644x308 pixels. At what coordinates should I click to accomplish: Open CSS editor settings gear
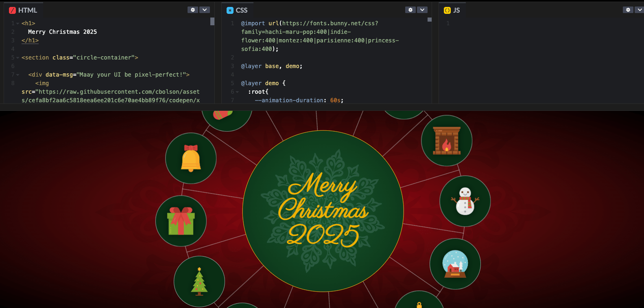(410, 10)
